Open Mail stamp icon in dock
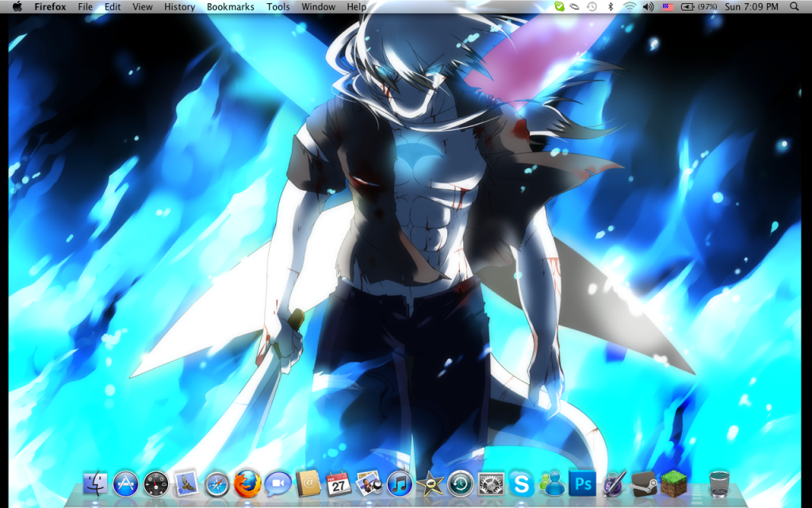Image resolution: width=812 pixels, height=508 pixels. point(186,485)
